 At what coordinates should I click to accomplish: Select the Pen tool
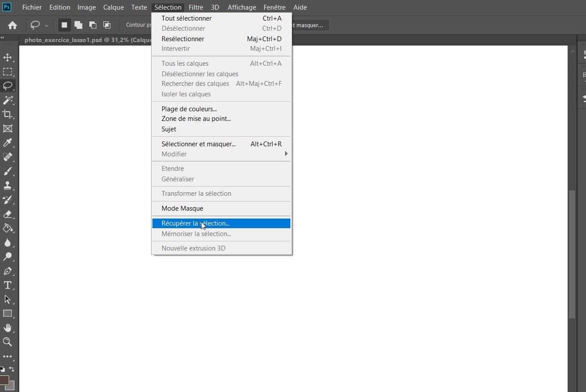pos(7,271)
